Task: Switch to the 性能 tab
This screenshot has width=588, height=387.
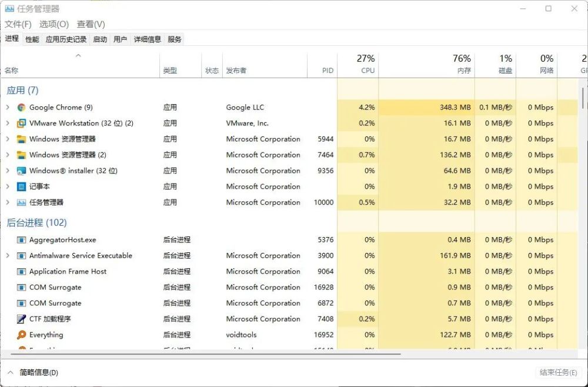Action: coord(32,39)
